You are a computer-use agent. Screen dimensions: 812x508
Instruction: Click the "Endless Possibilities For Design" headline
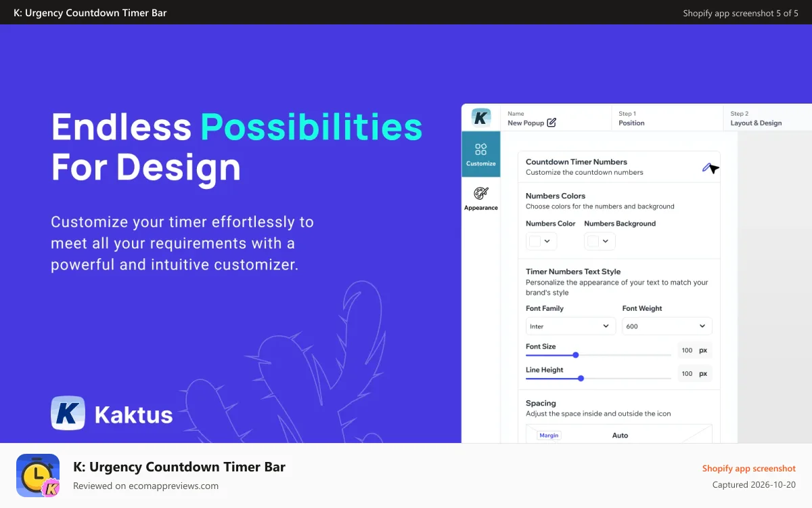[x=237, y=147]
